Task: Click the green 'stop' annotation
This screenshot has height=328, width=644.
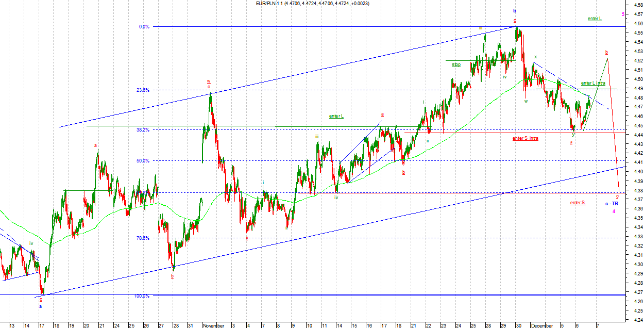Action: (456, 64)
